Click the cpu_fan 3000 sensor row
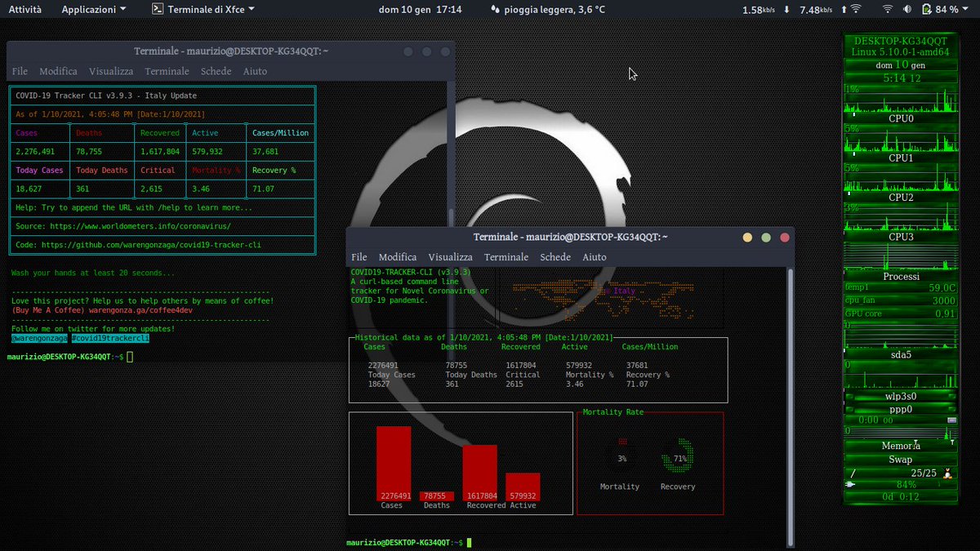Screen dimensions: 980x551 coord(900,300)
